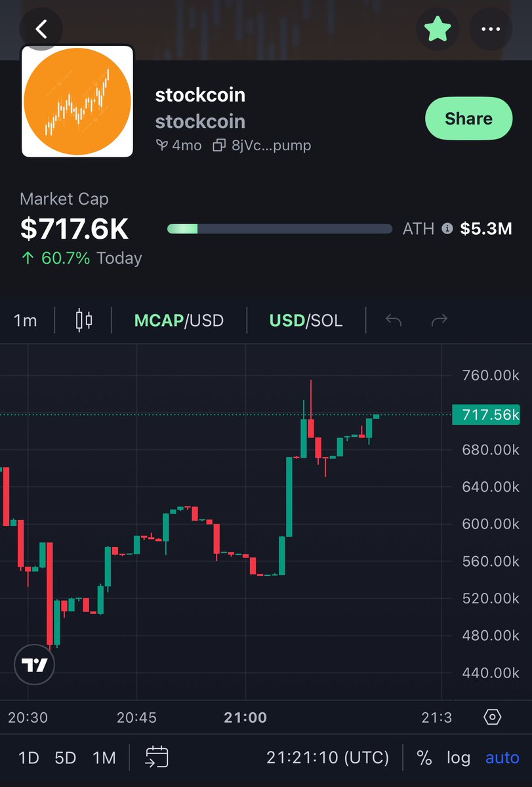532x787 pixels.
Task: Go back using the left chevron arrow
Action: coord(41,30)
